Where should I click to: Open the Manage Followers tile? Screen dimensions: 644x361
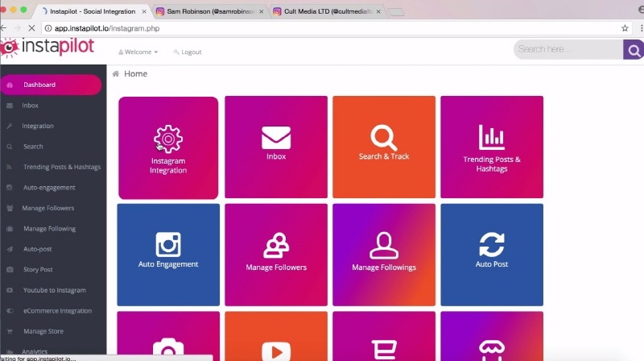(x=276, y=255)
